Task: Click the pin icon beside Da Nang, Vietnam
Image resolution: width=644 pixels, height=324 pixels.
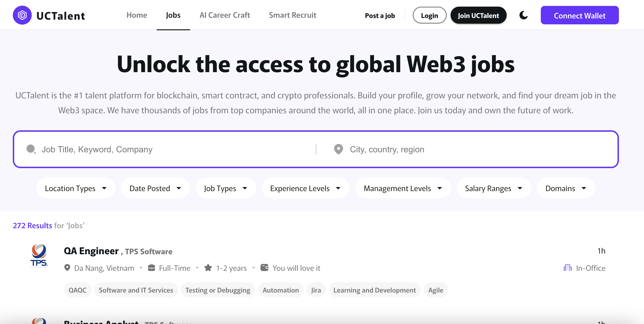Action: [67, 267]
